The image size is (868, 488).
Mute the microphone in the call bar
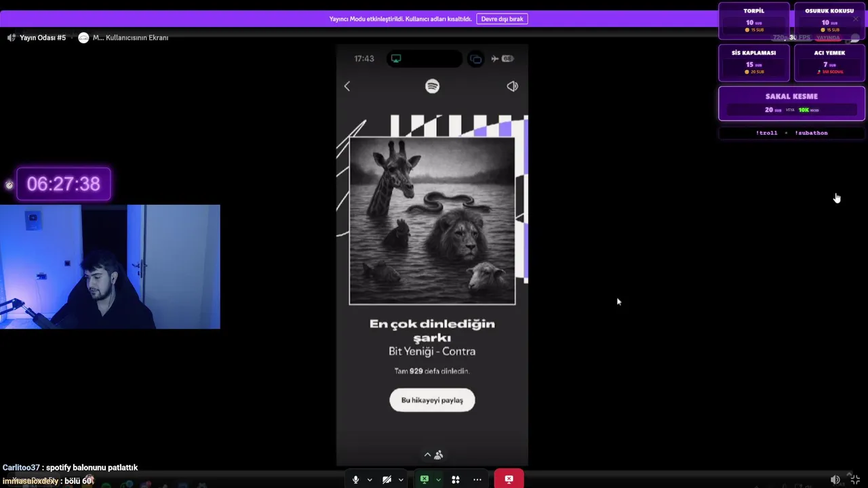pos(355,479)
